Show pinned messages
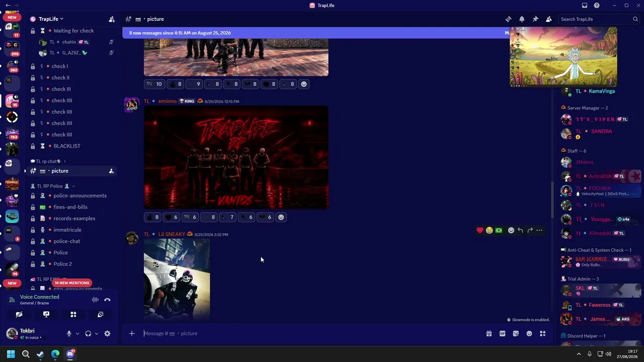The width and height of the screenshot is (644, 362). 535,19
